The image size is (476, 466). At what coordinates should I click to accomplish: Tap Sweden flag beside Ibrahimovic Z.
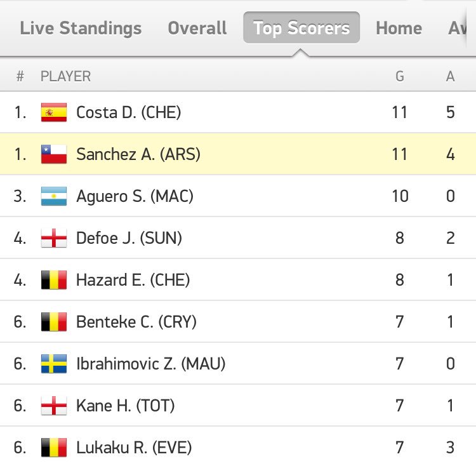54,364
